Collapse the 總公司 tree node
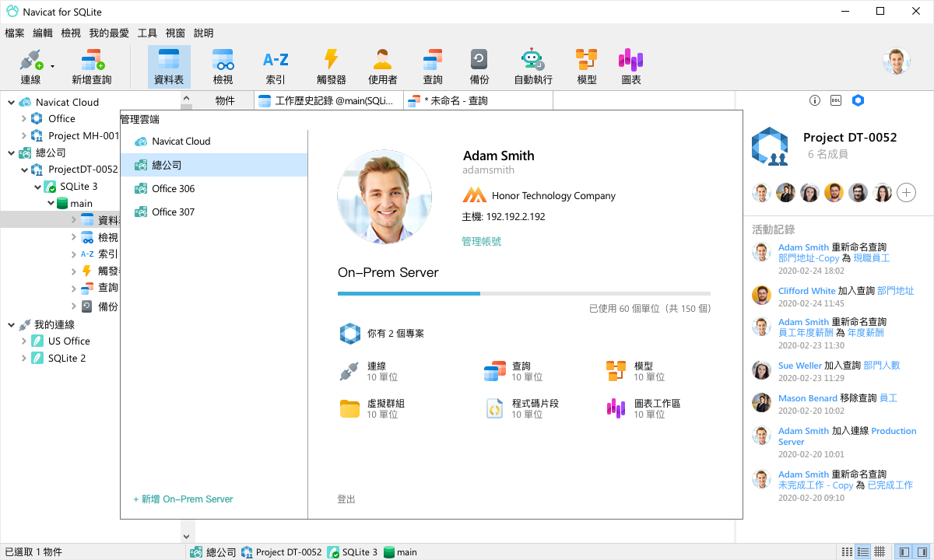 pyautogui.click(x=11, y=153)
